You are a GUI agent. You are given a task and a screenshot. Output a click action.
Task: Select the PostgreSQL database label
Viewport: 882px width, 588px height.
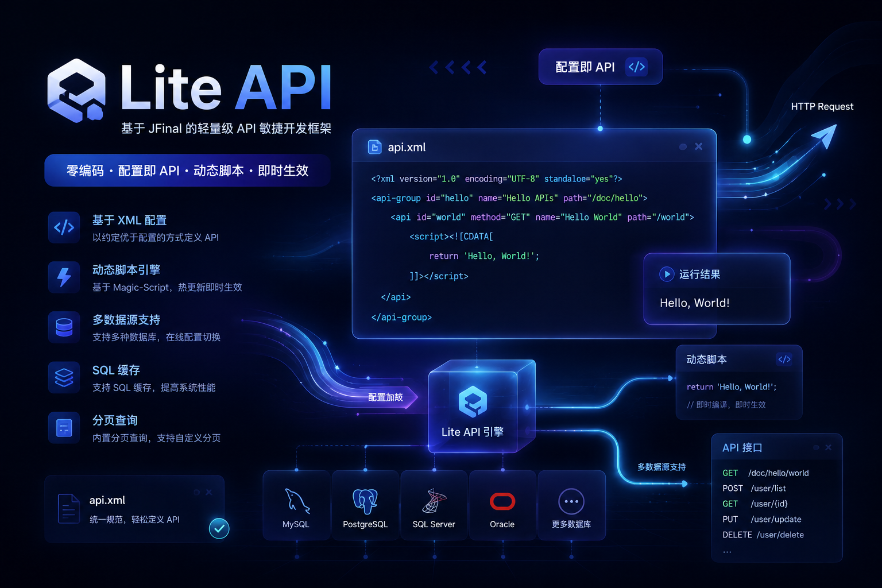365,524
